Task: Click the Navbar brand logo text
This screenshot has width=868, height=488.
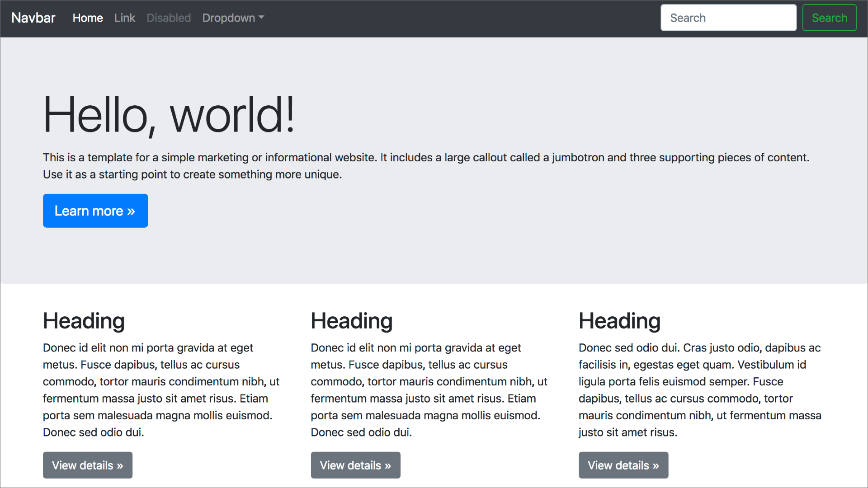Action: point(33,18)
